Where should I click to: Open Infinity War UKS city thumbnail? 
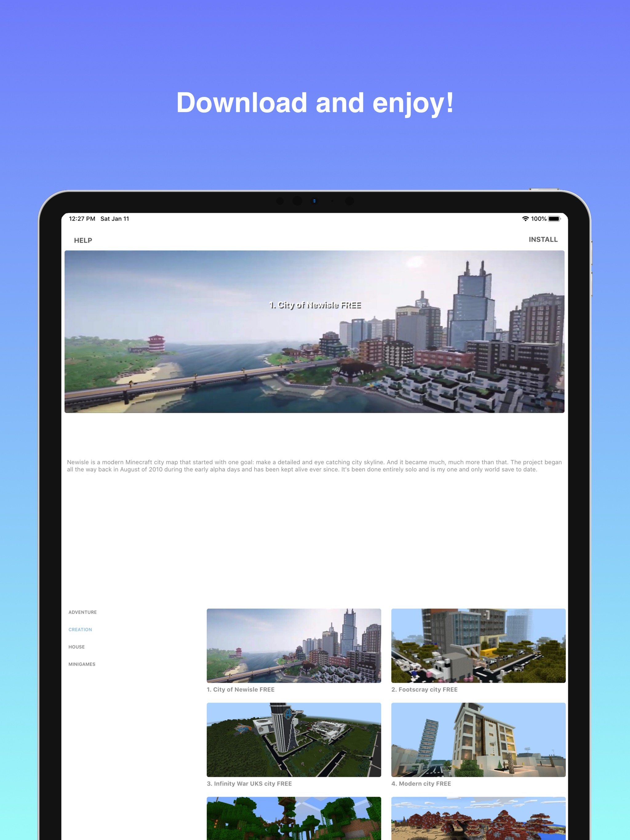click(294, 739)
